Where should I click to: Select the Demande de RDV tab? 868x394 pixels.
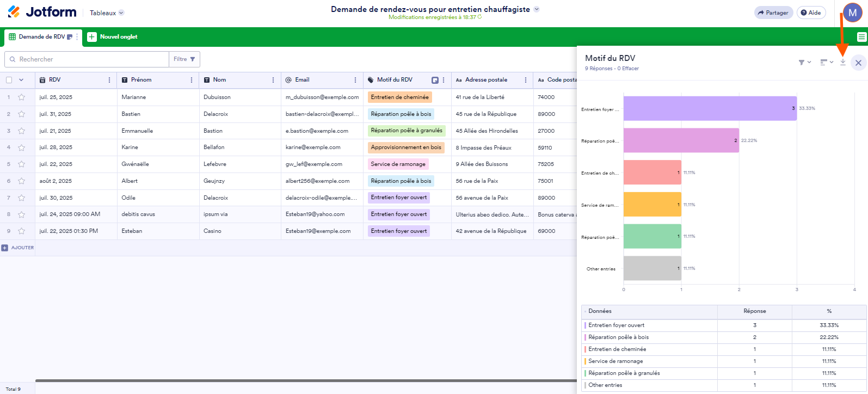(41, 37)
